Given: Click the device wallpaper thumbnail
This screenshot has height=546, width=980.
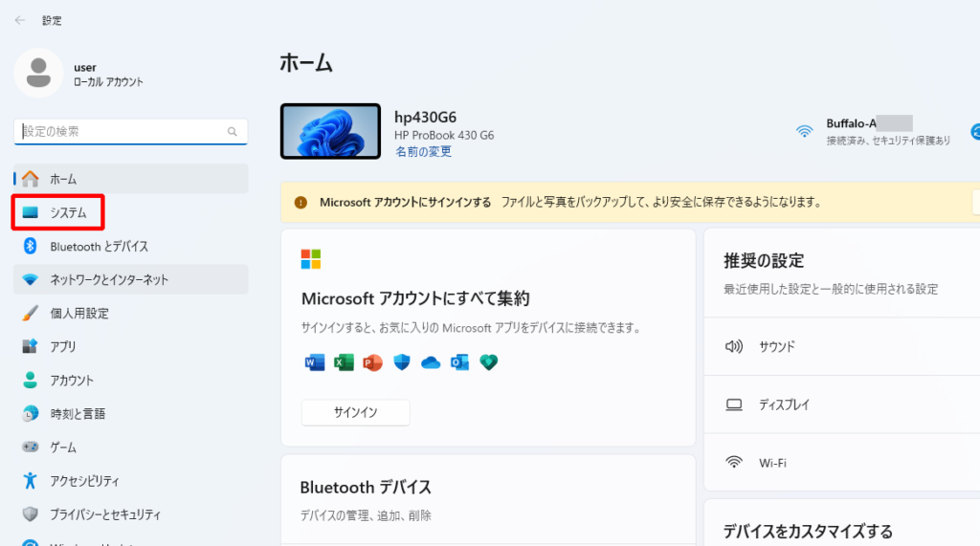Looking at the screenshot, I should [x=330, y=131].
